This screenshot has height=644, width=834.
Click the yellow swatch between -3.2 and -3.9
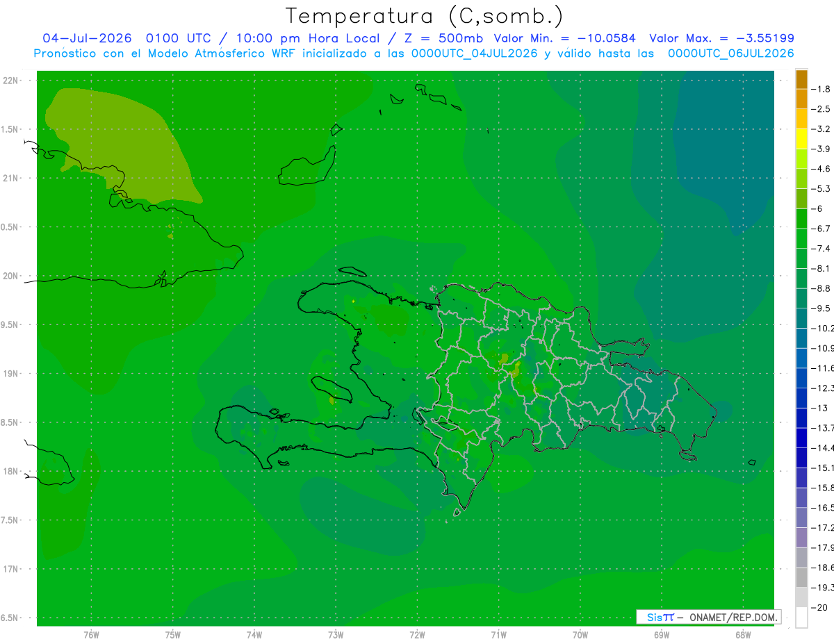coord(801,139)
